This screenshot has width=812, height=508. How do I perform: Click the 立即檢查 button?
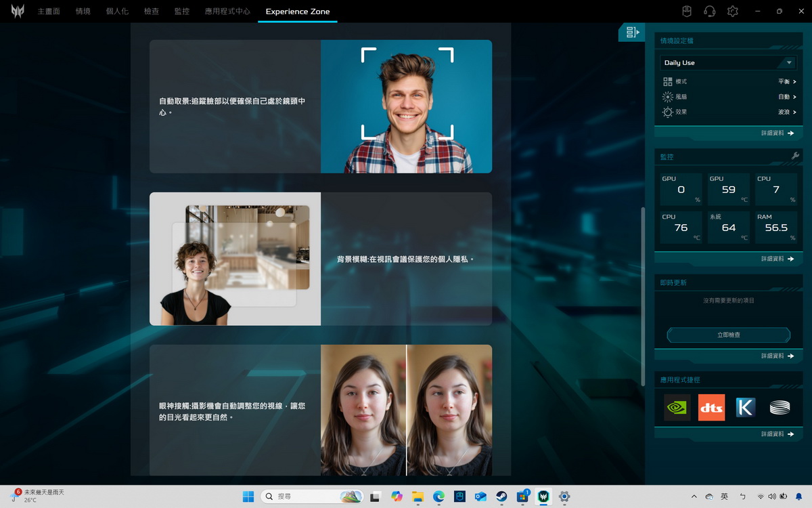pos(728,335)
